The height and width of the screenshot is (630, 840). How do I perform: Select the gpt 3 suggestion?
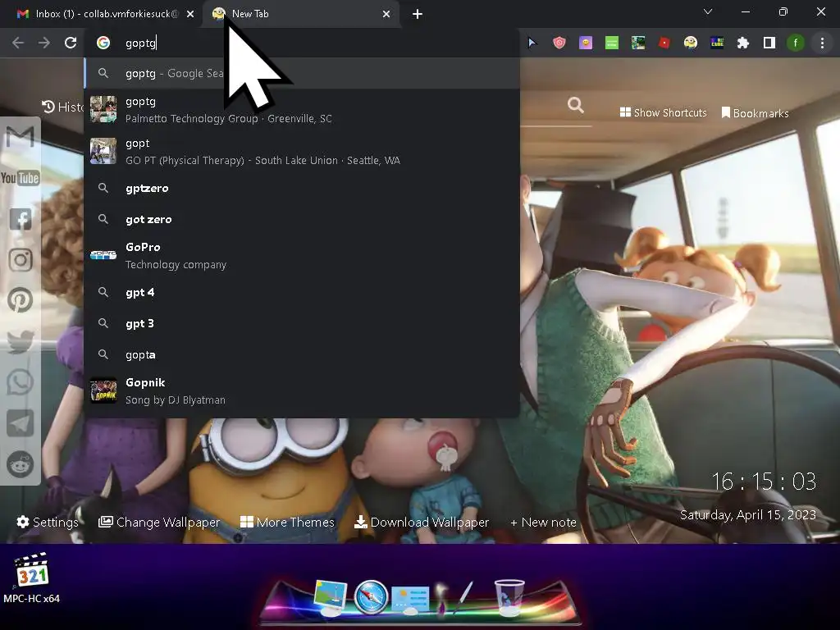(302, 323)
